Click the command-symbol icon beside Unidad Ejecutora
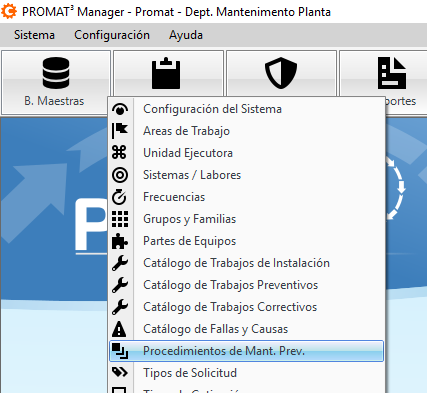The width and height of the screenshot is (427, 393). (119, 153)
